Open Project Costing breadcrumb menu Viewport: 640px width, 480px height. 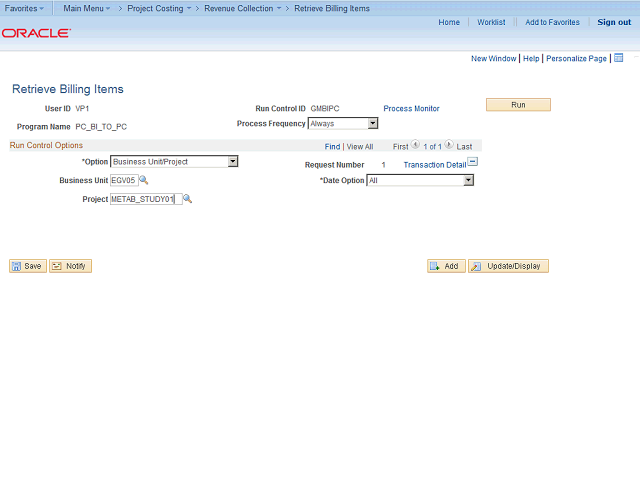click(159, 8)
